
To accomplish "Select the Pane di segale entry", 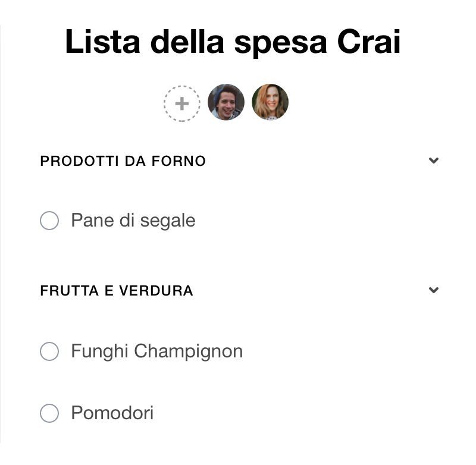I will coord(133,220).
